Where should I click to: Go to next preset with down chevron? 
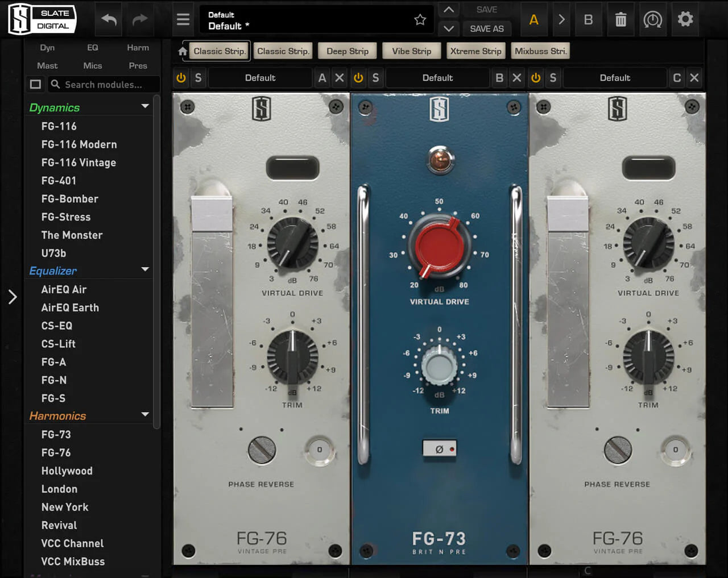tap(449, 28)
